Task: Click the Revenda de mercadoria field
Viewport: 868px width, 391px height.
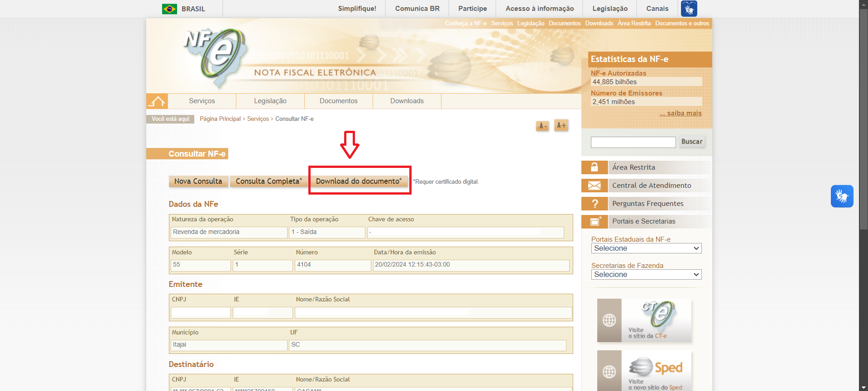Action: 229,232
